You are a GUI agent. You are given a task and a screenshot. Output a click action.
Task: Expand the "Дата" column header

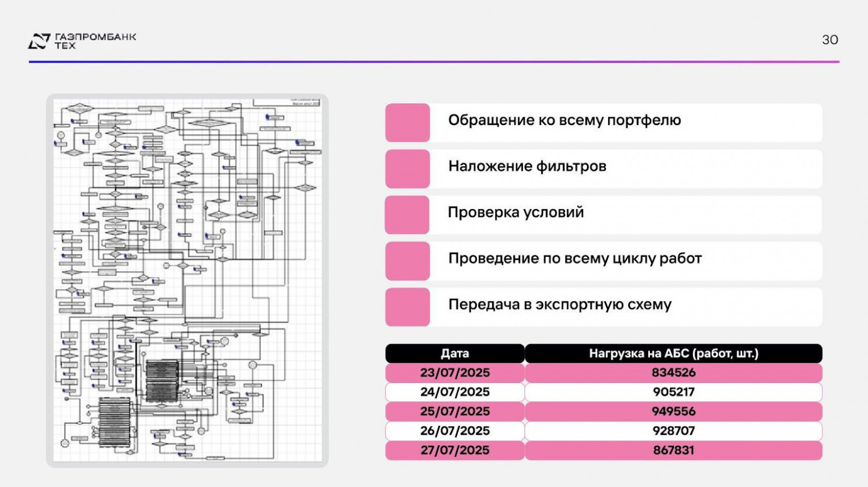(453, 353)
